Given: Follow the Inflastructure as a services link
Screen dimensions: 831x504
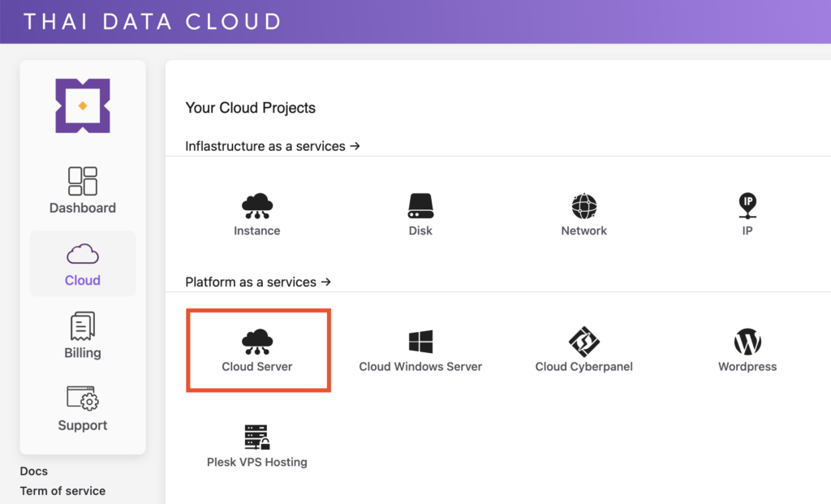Looking at the screenshot, I should pyautogui.click(x=273, y=146).
